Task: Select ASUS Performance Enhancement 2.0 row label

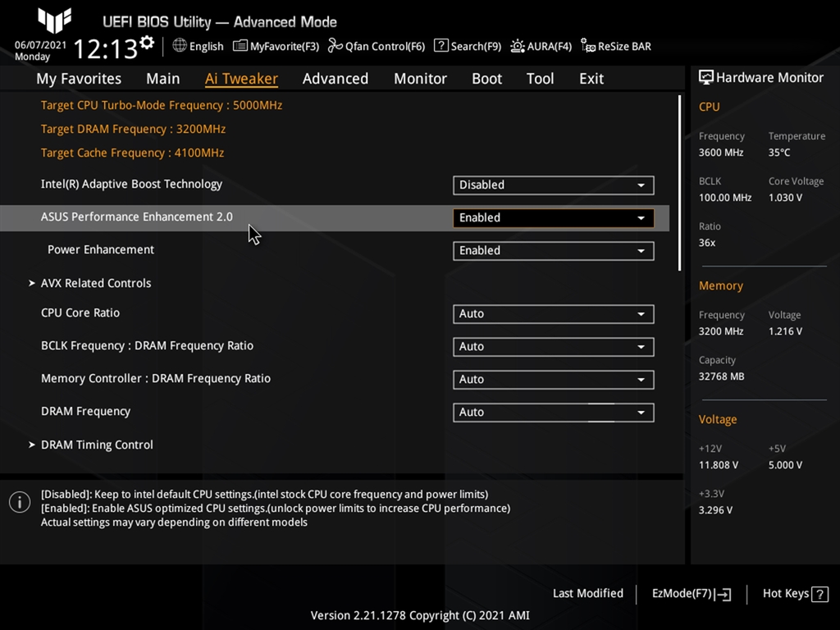Action: (137, 217)
